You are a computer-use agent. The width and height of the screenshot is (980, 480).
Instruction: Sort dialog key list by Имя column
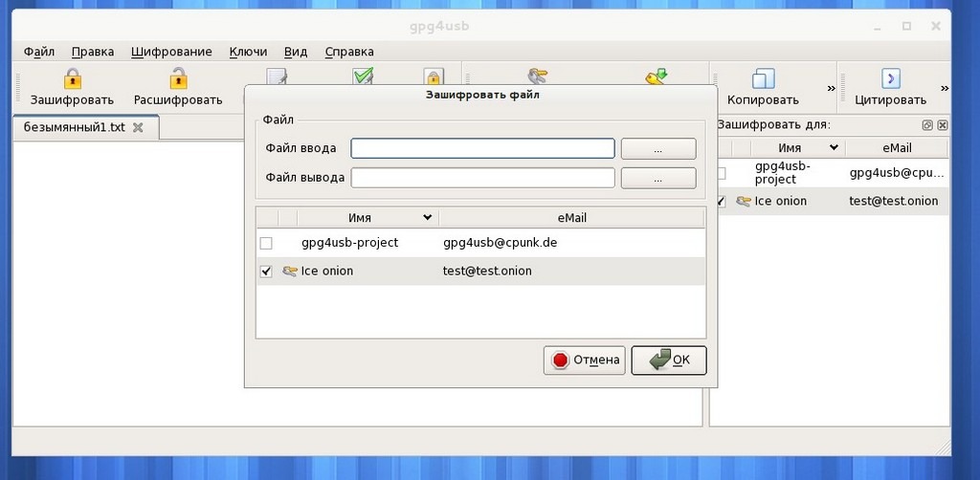coord(368,218)
